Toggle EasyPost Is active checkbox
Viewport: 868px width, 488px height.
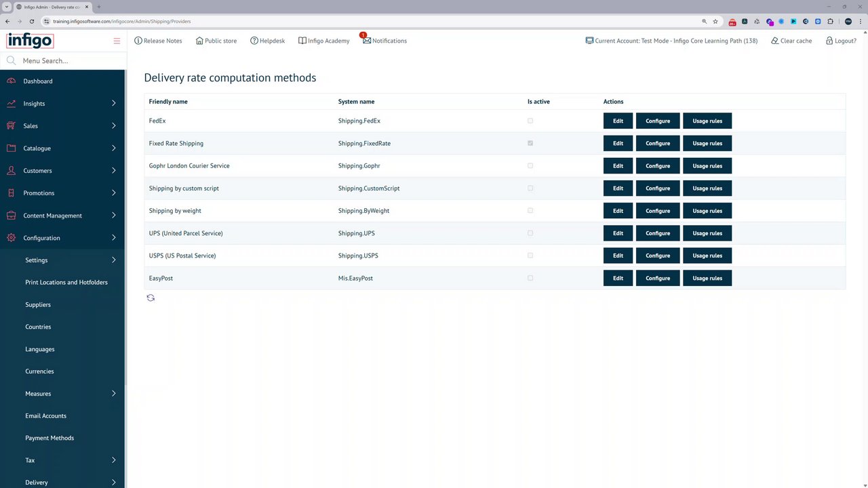tap(530, 277)
